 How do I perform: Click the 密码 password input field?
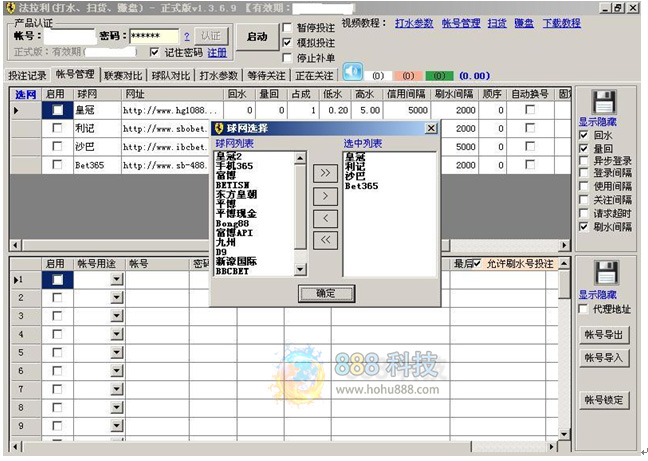tap(154, 36)
